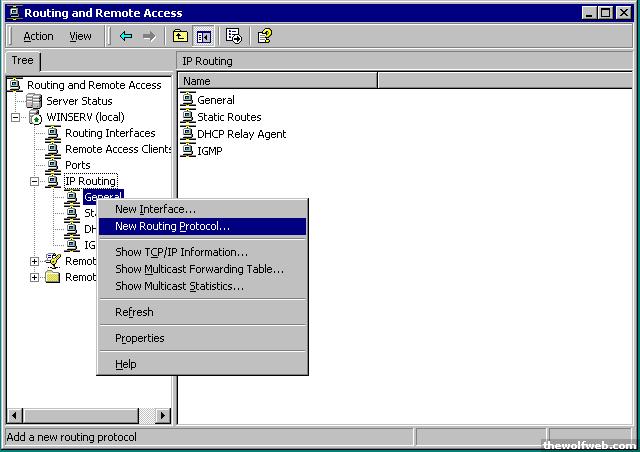640x452 pixels.
Task: Open Static Routes in the right pane
Action: click(x=229, y=117)
